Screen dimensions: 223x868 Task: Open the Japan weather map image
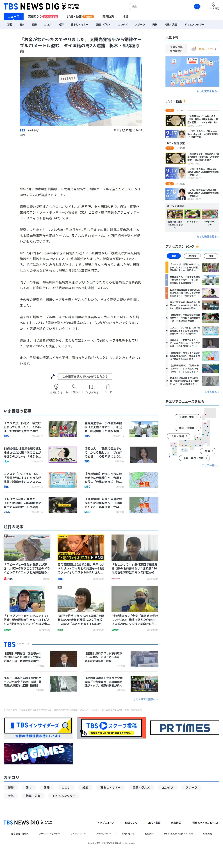[192, 71]
